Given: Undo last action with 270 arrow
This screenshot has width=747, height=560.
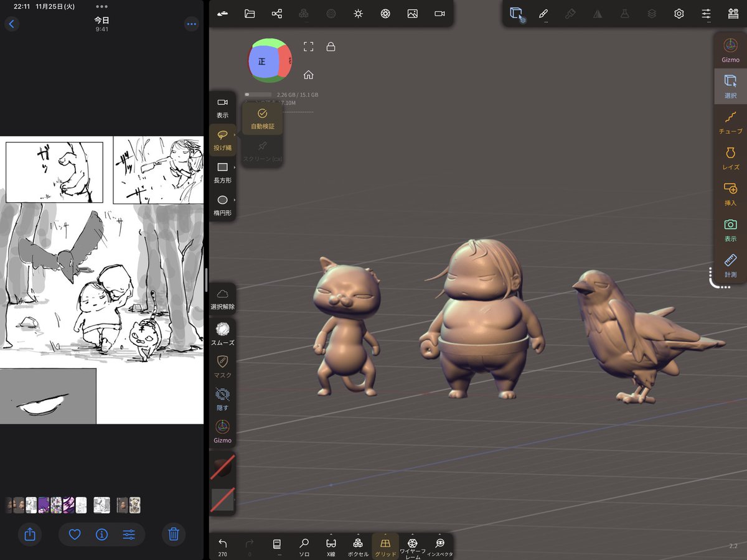Looking at the screenshot, I should (x=222, y=547).
